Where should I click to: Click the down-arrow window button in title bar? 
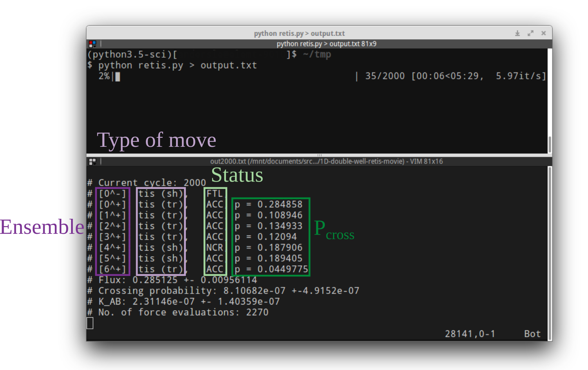517,34
